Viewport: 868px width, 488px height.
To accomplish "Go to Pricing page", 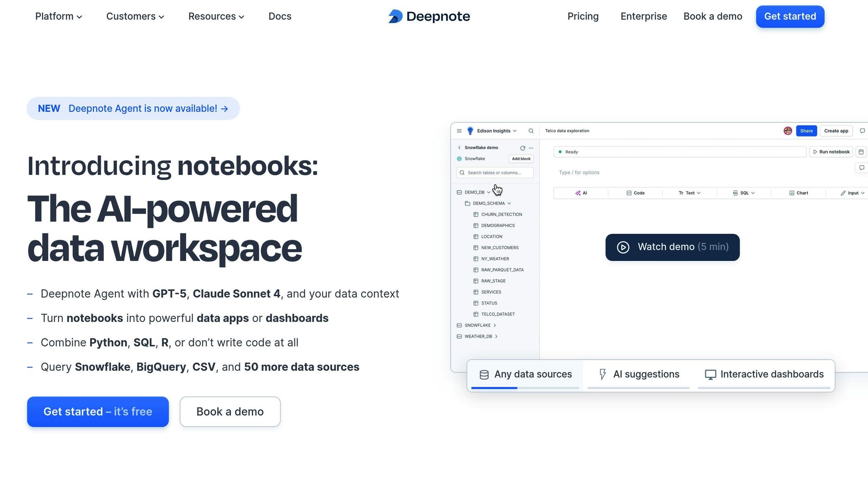I will (x=583, y=17).
